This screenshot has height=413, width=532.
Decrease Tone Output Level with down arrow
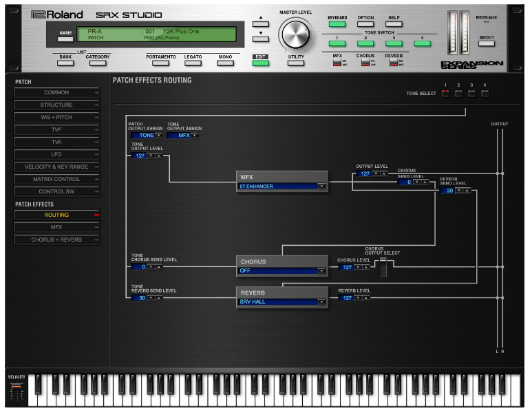click(151, 156)
